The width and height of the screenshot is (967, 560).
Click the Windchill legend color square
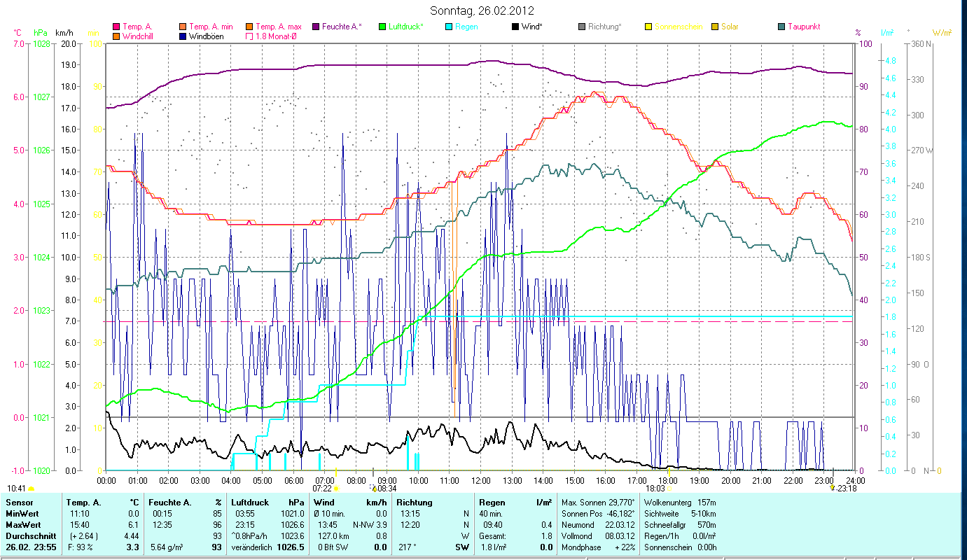[117, 36]
